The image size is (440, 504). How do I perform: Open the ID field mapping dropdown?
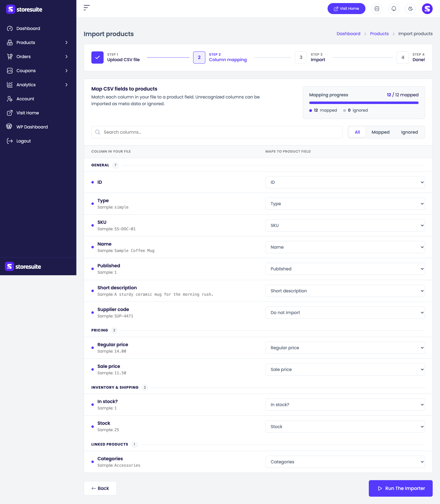pos(345,182)
